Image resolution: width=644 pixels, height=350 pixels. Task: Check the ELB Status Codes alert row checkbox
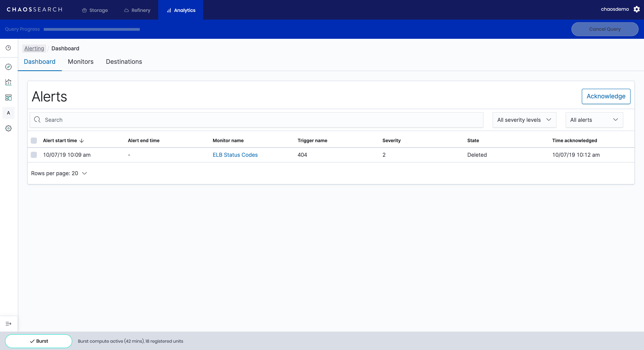pos(34,155)
